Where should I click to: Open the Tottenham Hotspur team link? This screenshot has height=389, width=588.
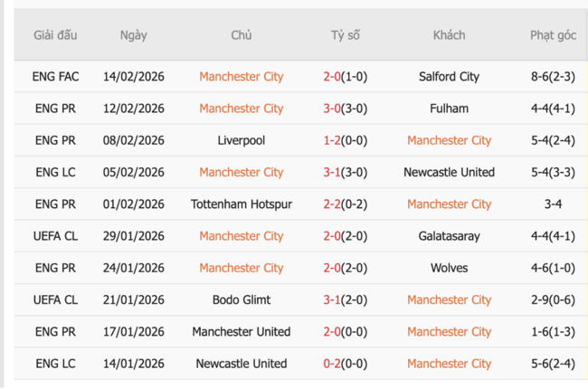[241, 204]
